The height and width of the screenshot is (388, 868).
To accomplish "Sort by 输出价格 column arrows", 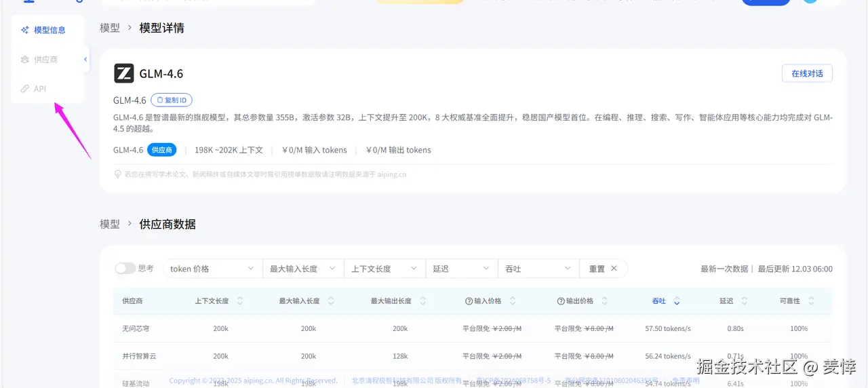I will pyautogui.click(x=604, y=301).
